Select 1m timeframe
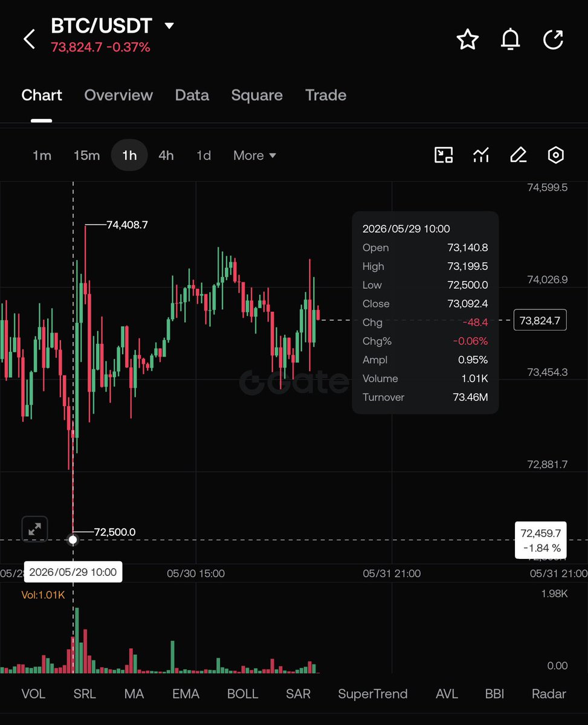 tap(42, 155)
